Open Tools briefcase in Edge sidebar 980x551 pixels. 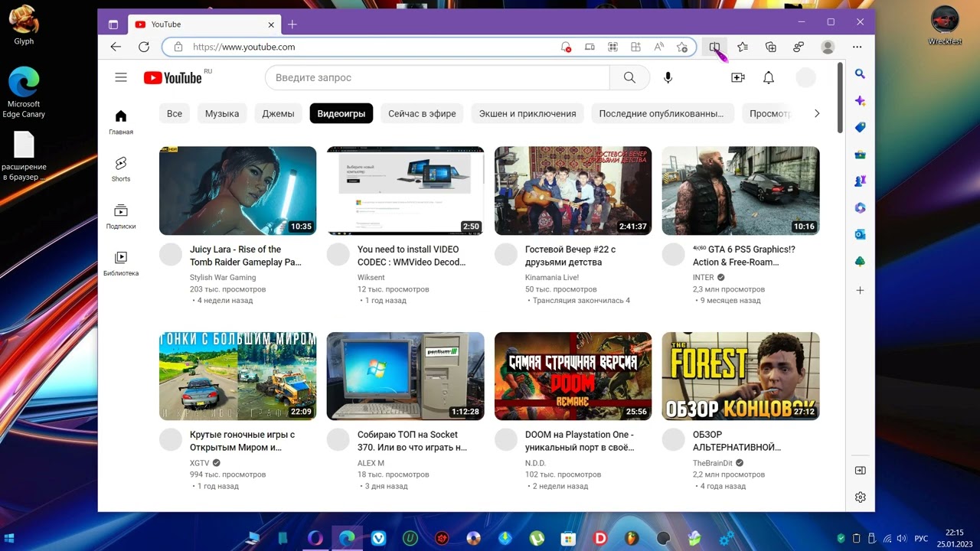[860, 155]
